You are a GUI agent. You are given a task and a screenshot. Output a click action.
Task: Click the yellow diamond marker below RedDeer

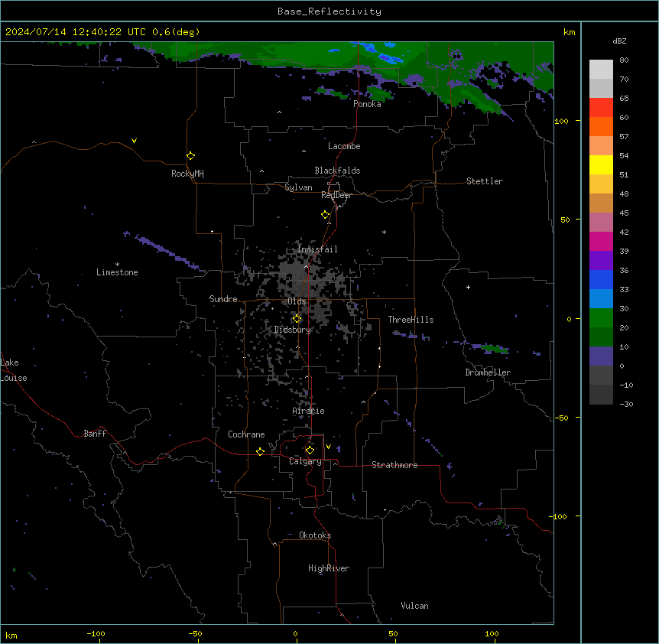326,215
